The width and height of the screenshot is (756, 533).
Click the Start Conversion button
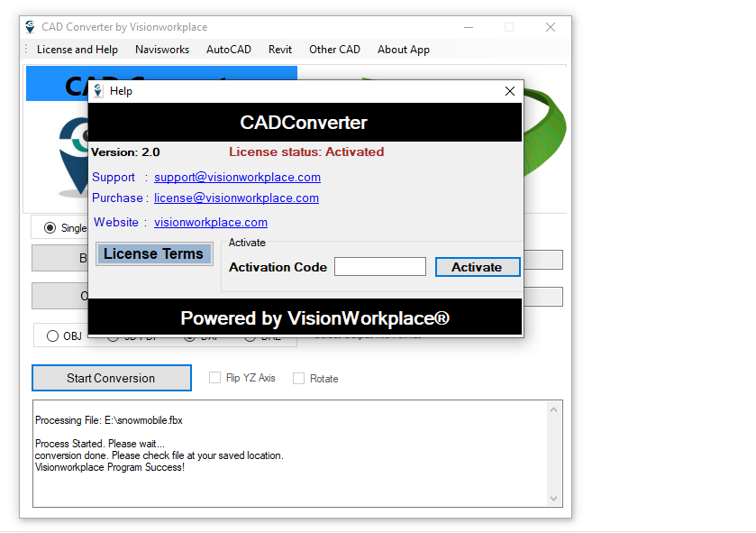pos(112,378)
